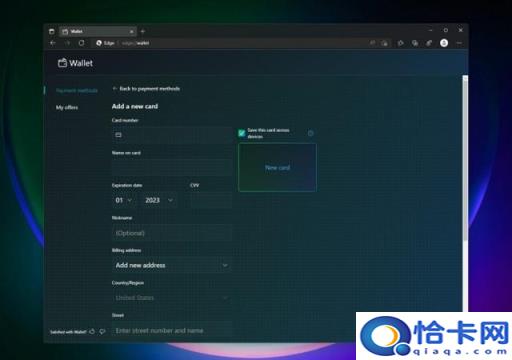
Task: Click the Satisfied with Wallet? text
Action: 68,332
